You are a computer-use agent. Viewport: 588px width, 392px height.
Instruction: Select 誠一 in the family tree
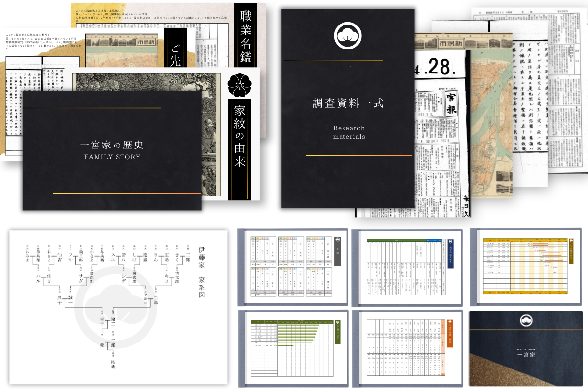[70, 300]
